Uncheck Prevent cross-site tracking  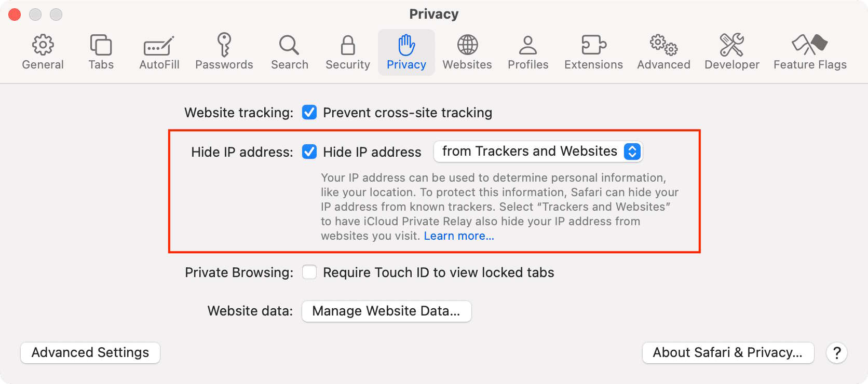(309, 112)
